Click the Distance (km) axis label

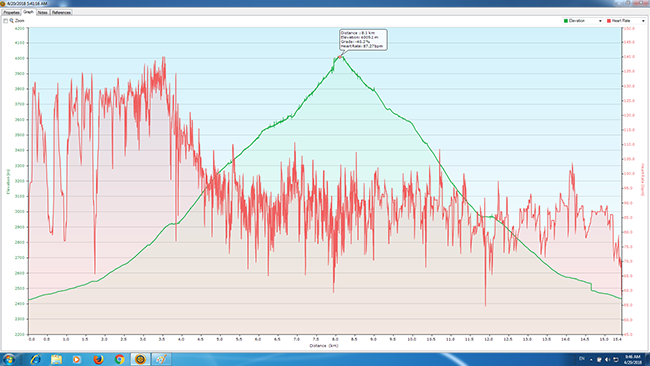[x=324, y=346]
